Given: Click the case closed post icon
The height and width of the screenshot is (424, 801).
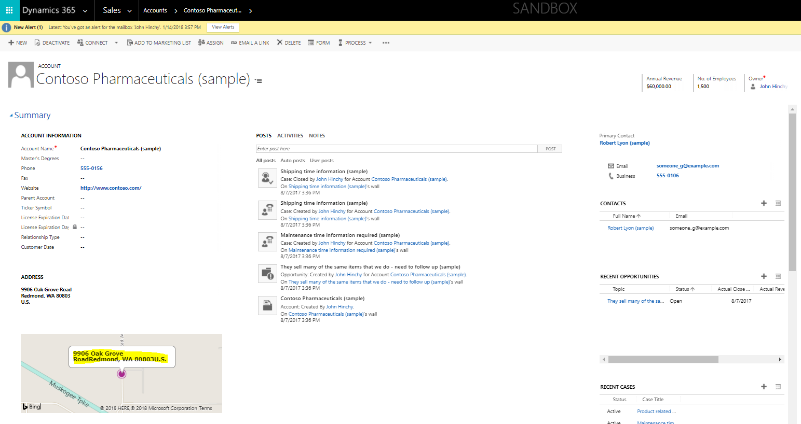Looking at the screenshot, I should click(267, 178).
